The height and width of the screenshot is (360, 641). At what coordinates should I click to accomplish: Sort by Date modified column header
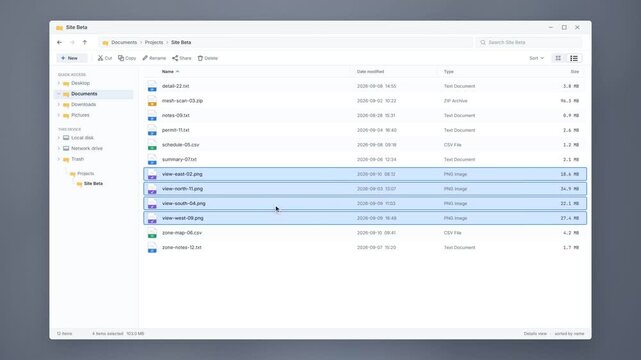[370, 72]
